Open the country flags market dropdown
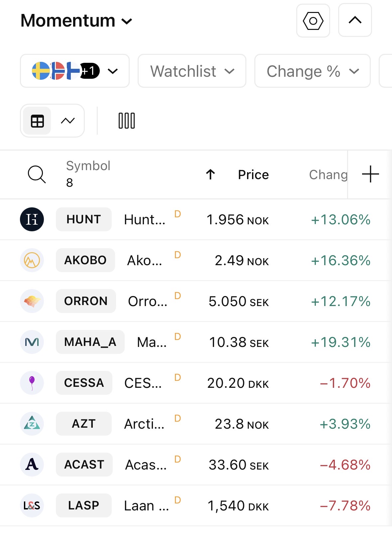Viewport: 392px width, 541px height. (x=75, y=71)
